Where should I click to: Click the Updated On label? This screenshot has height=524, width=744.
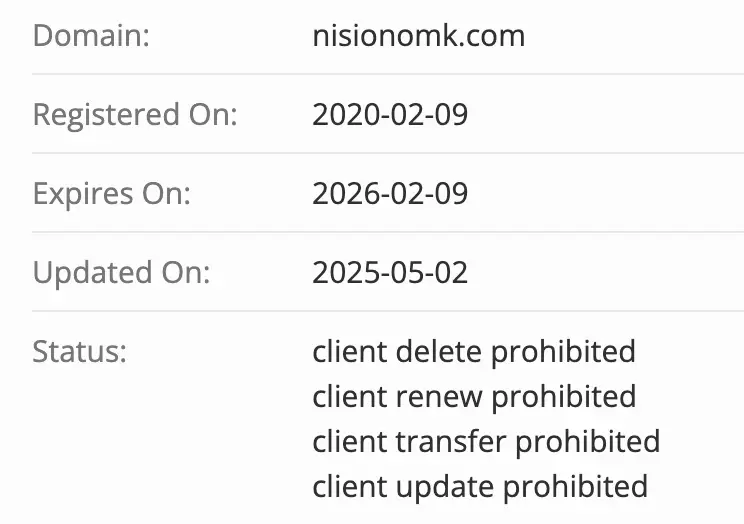click(x=121, y=272)
